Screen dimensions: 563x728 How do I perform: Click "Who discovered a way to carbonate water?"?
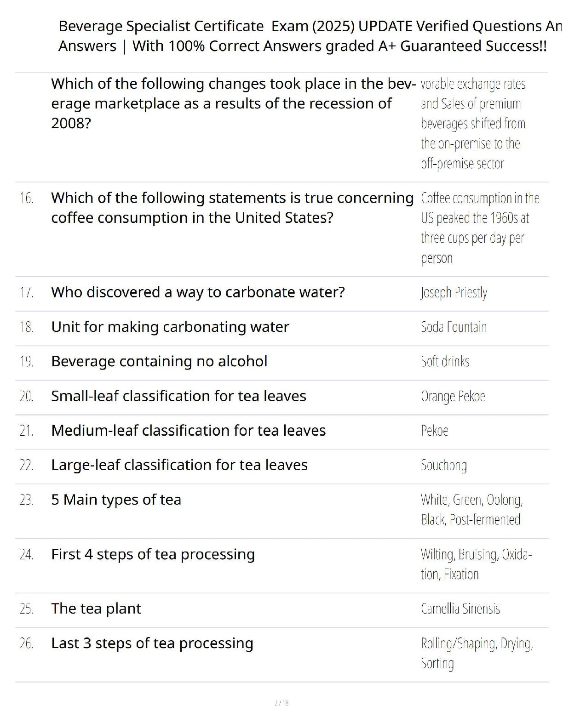(198, 292)
